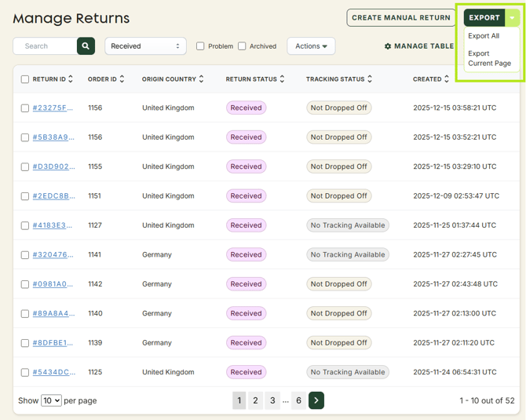Select Export Current Page option
Screen dimensions: 526x420
point(489,58)
